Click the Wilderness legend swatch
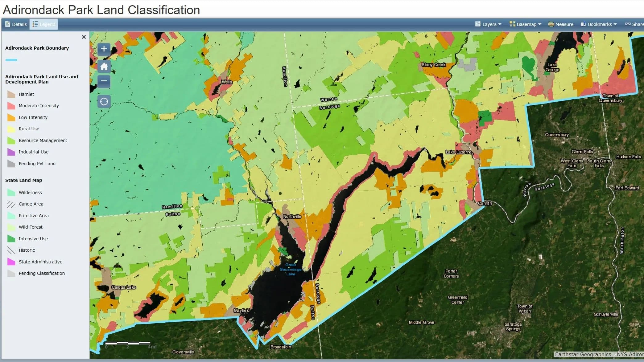This screenshot has height=362, width=644. 11,193
